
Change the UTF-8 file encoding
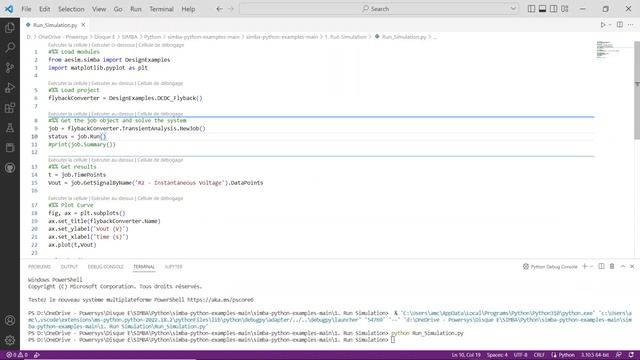pyautogui.click(x=520, y=355)
